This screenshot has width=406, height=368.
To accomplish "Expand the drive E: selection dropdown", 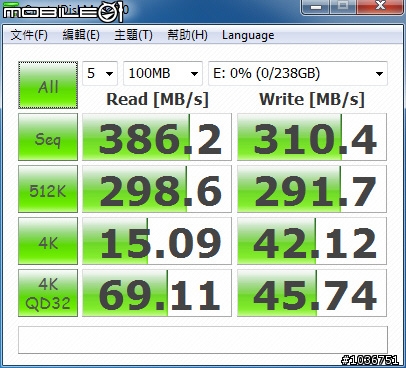I will (298, 73).
